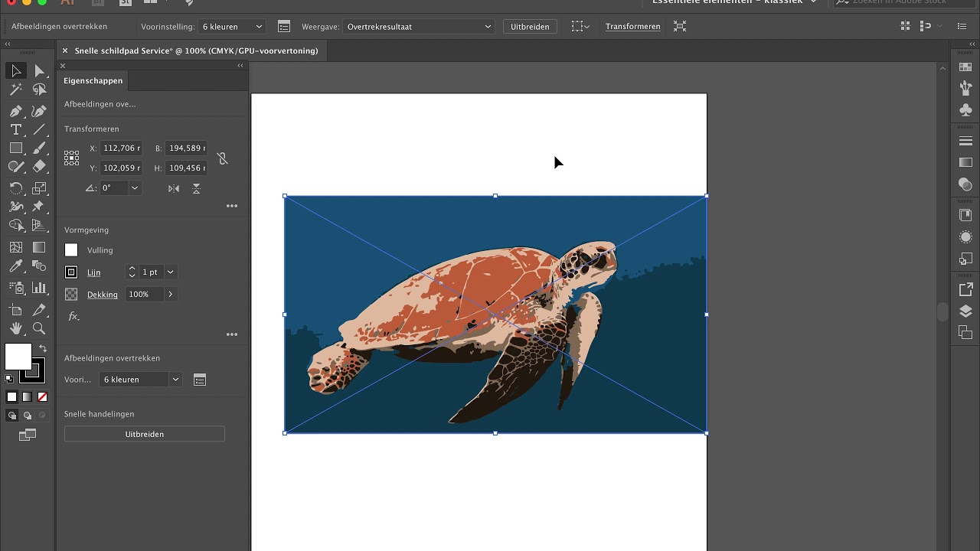Select the Perspective Grid tool
The image size is (980, 551).
pyautogui.click(x=39, y=225)
